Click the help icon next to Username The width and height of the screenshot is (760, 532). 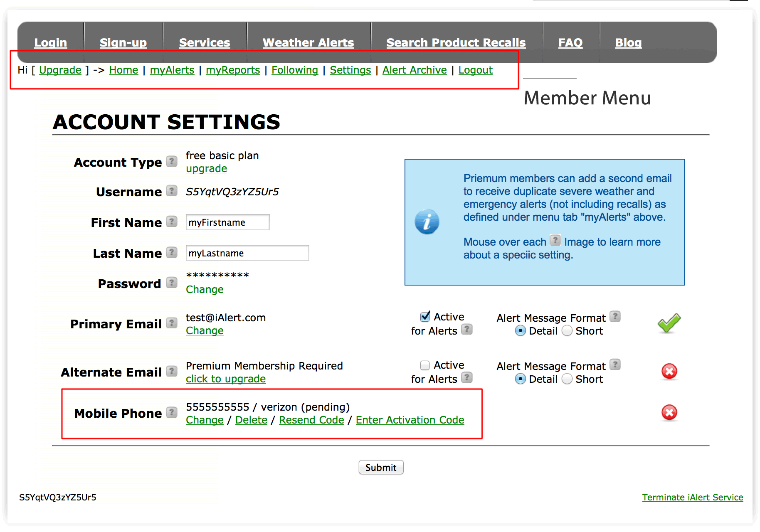tap(171, 191)
